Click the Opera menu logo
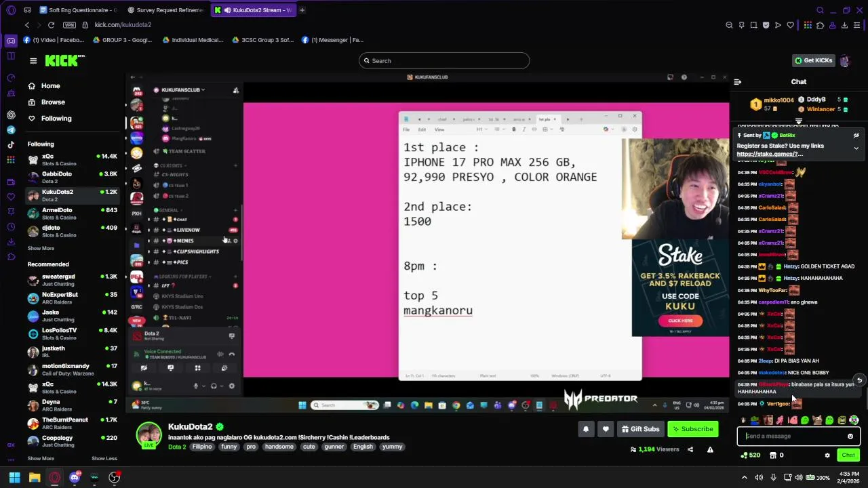 (11, 10)
